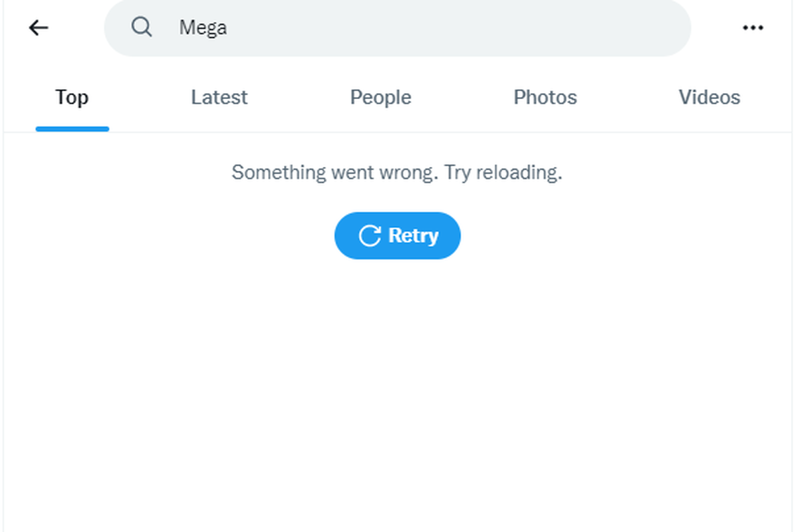
Task: Click the back arrow icon
Action: pyautogui.click(x=39, y=27)
